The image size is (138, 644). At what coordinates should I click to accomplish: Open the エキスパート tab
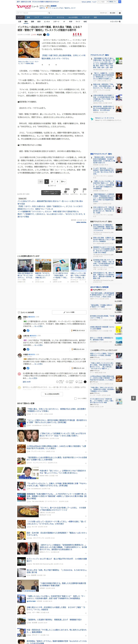pos(48,17)
